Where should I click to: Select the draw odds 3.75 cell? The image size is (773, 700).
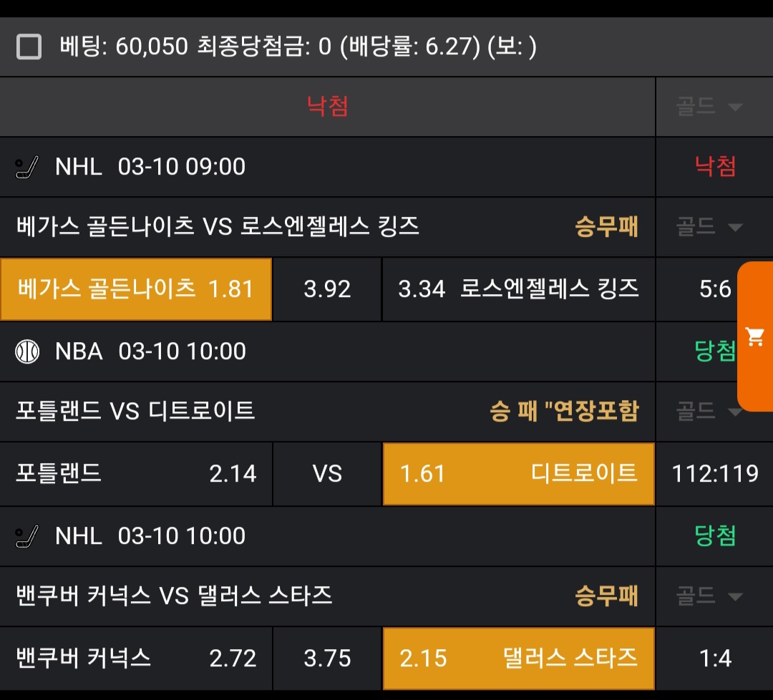click(x=327, y=658)
